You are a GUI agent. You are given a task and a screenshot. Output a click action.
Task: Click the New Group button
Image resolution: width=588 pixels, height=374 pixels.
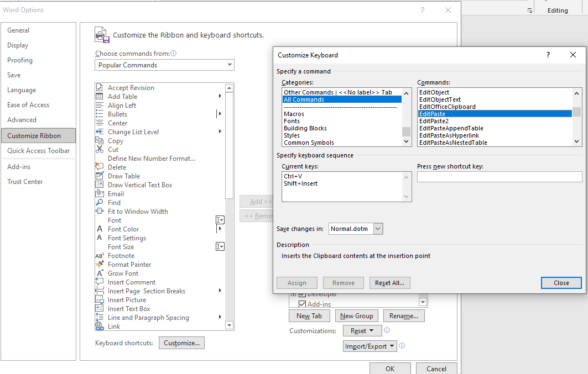point(357,316)
